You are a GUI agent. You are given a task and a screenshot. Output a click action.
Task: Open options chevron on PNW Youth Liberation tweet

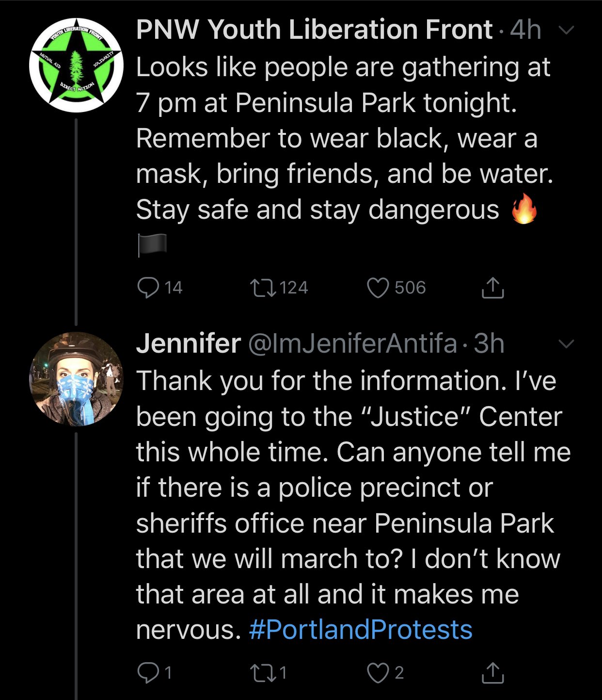[566, 30]
